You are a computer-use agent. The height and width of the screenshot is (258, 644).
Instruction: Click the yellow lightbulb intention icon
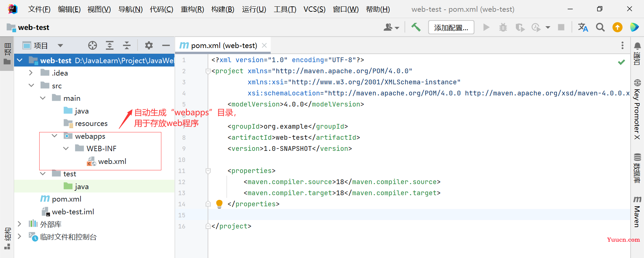(219, 204)
